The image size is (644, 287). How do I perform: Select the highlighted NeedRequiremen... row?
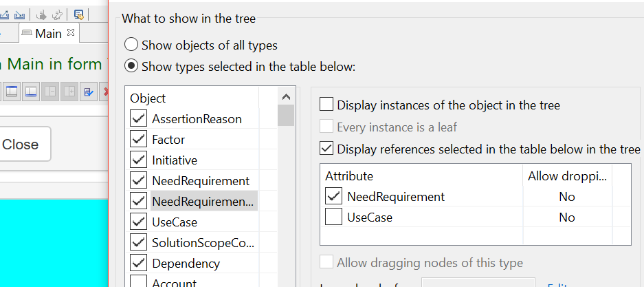pyautogui.click(x=203, y=202)
